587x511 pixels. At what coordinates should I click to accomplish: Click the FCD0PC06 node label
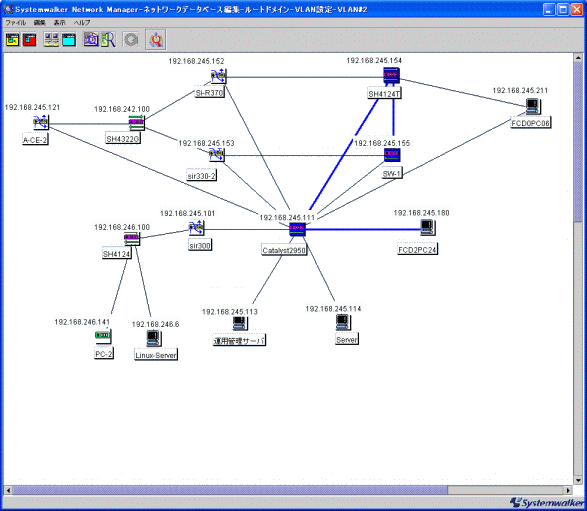point(531,123)
